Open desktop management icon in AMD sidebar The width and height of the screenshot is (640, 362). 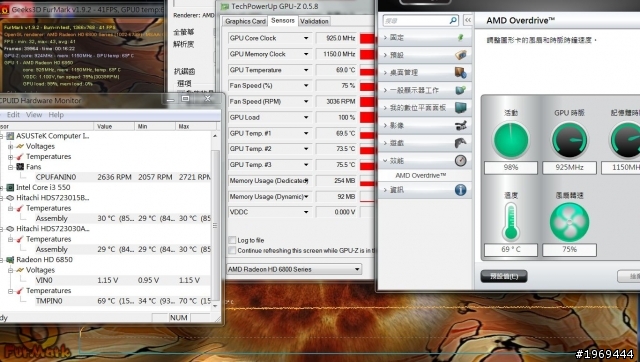(x=460, y=73)
